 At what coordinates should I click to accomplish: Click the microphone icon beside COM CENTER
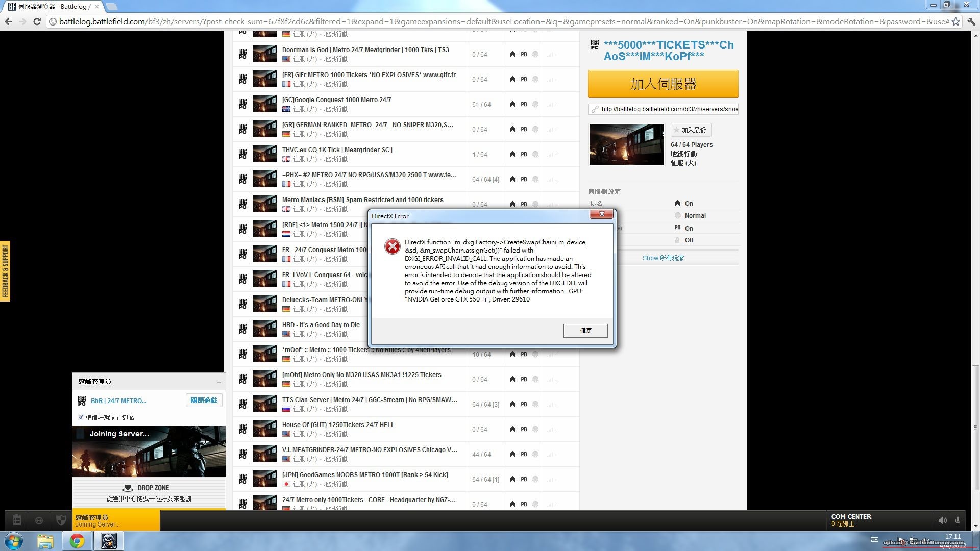(958, 520)
